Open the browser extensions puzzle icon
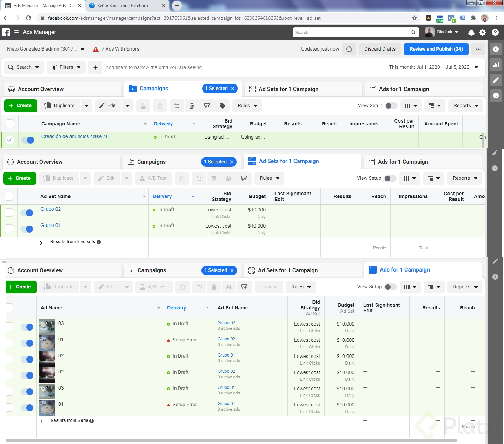Screen dimensions: 504x444 pyautogui.click(x=473, y=18)
